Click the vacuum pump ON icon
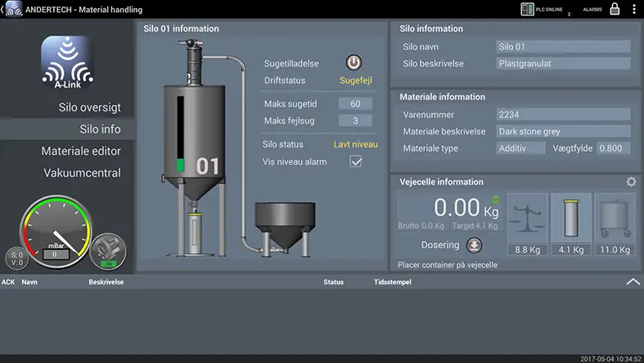This screenshot has width=644, height=363. (x=106, y=250)
